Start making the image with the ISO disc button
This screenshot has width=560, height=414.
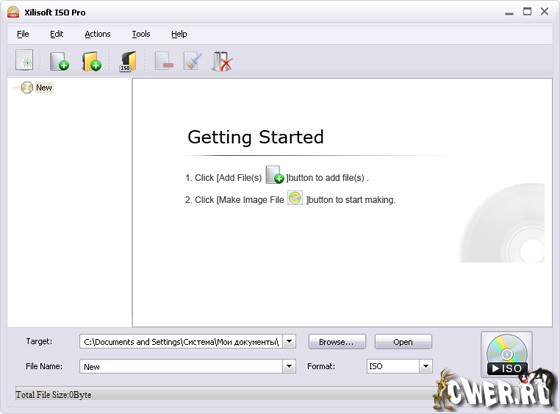click(x=506, y=354)
